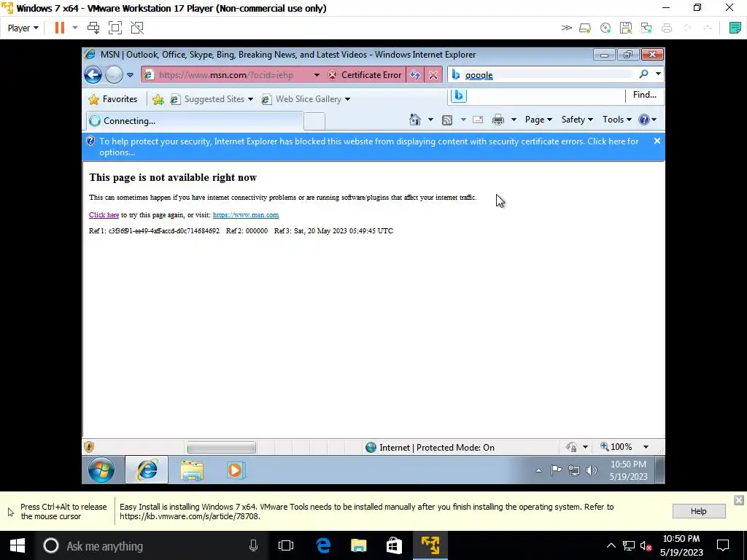This screenshot has height=560, width=747.
Task: Click the IE refresh button
Action: (x=415, y=75)
